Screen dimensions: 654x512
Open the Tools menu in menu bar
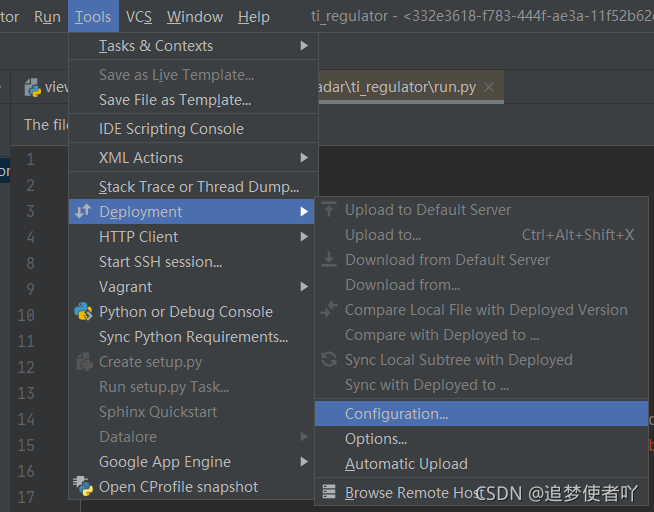[93, 17]
